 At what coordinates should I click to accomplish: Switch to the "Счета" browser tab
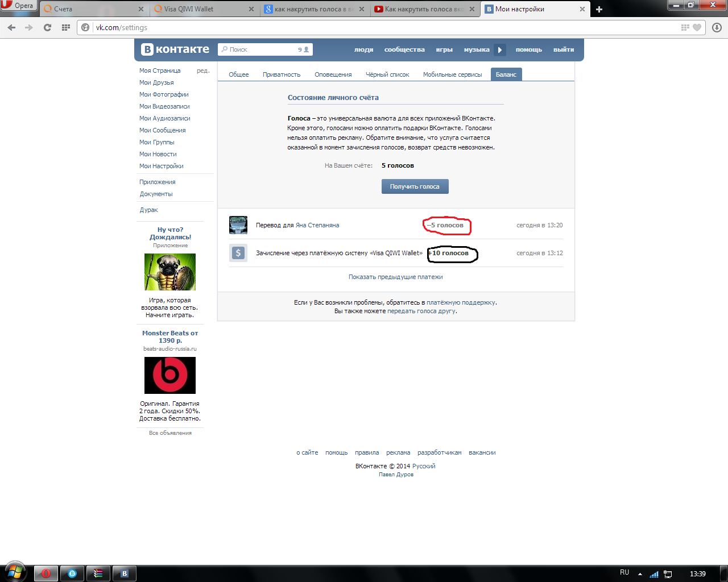click(x=94, y=9)
